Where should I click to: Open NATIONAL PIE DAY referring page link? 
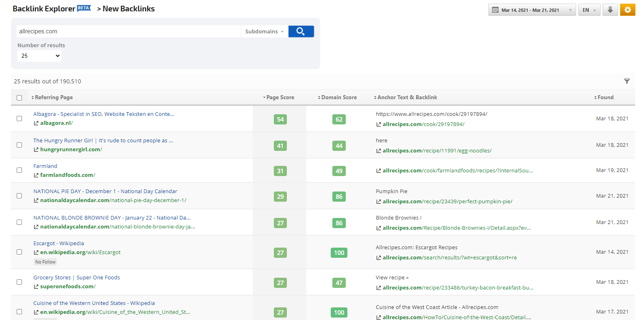tap(105, 191)
